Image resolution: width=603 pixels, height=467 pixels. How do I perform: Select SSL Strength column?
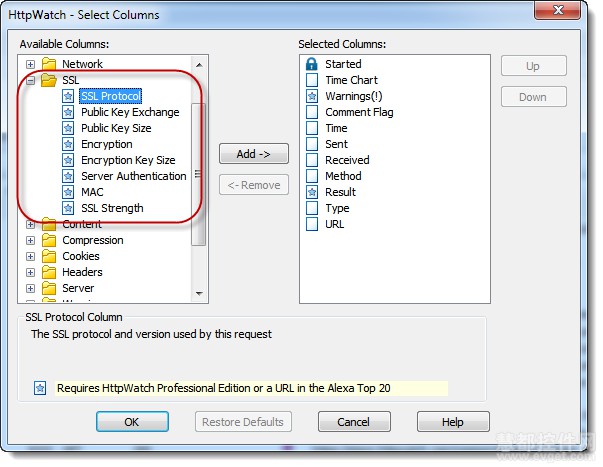(x=112, y=208)
